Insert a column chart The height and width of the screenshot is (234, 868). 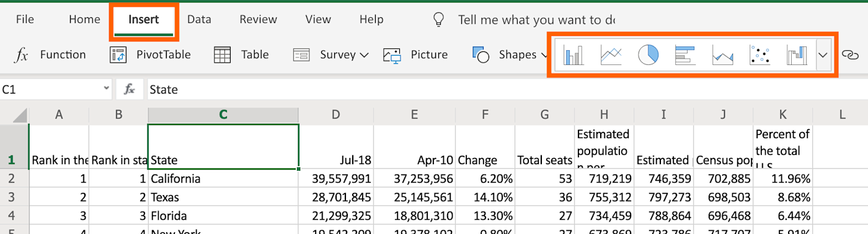[x=573, y=55]
